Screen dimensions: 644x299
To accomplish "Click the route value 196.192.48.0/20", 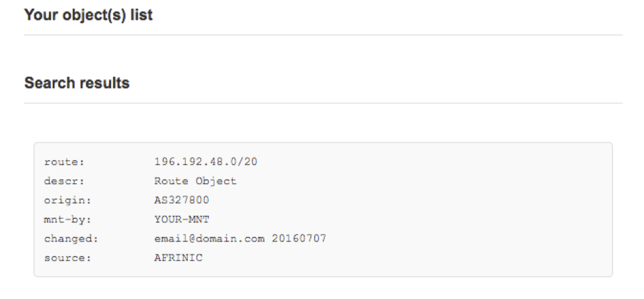I will [206, 162].
